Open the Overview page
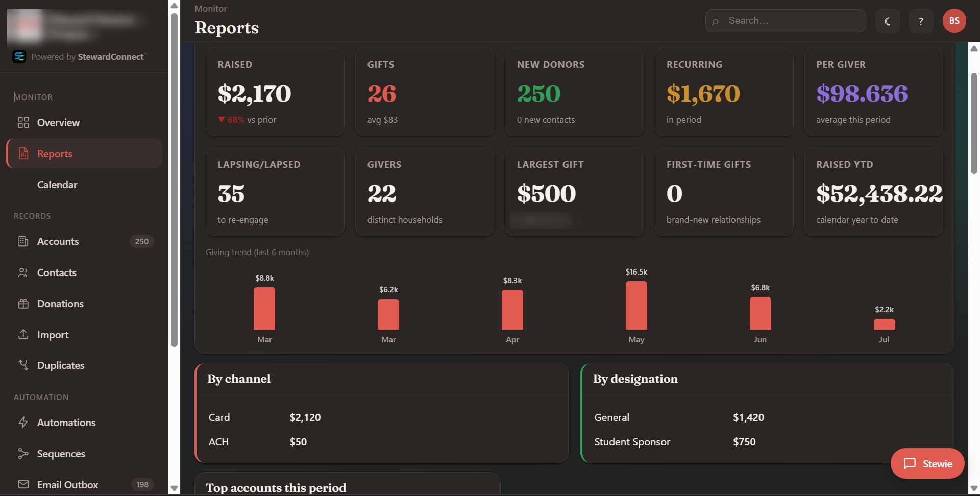This screenshot has width=980, height=496. (x=84, y=122)
